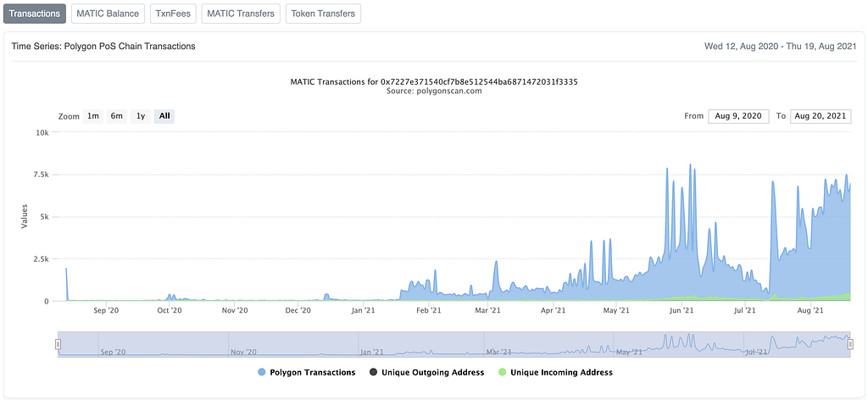The image size is (868, 400).
Task: Open the MATIC Balance tab
Action: click(x=108, y=14)
